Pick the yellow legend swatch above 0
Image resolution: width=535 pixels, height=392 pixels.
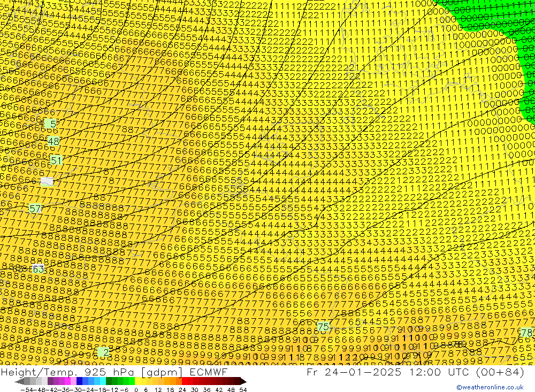(138, 381)
